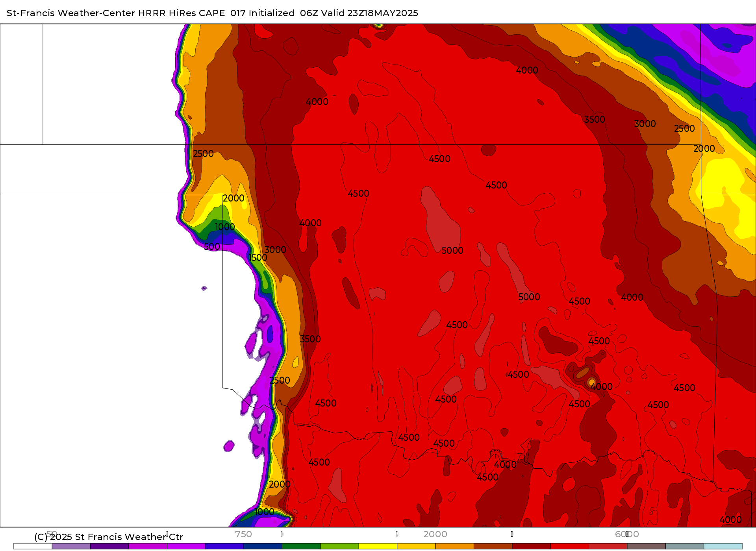The height and width of the screenshot is (551, 756).
Task: Click the 750 legend scale value
Action: 243,534
